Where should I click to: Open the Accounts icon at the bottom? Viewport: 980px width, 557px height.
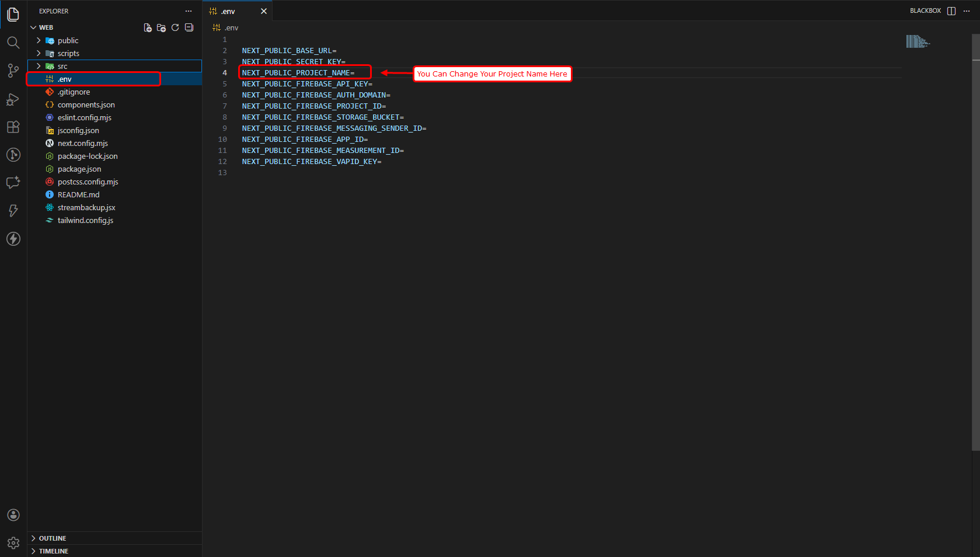tap(13, 514)
